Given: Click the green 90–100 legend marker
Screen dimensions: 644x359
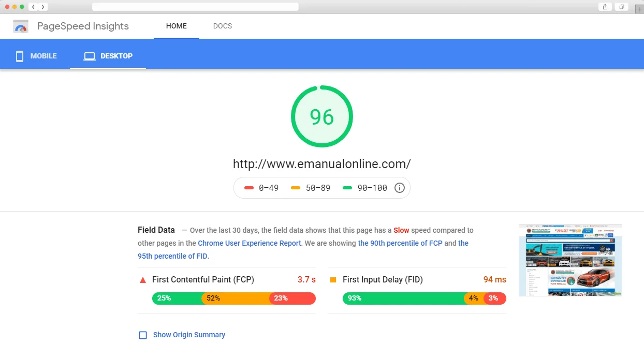Looking at the screenshot, I should coord(347,188).
